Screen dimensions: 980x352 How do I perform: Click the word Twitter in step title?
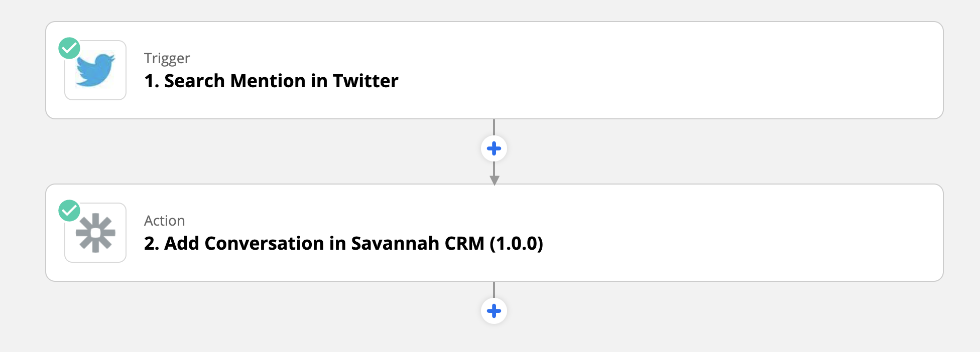(x=365, y=81)
